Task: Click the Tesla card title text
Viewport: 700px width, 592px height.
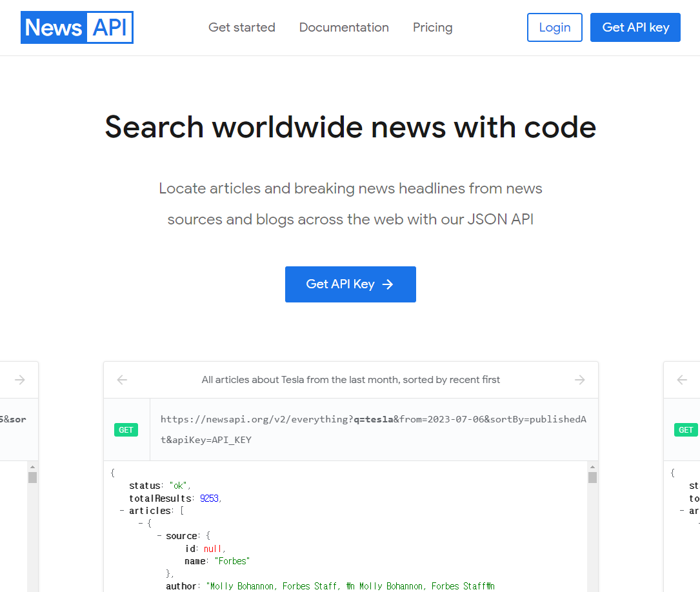Action: pyautogui.click(x=350, y=380)
